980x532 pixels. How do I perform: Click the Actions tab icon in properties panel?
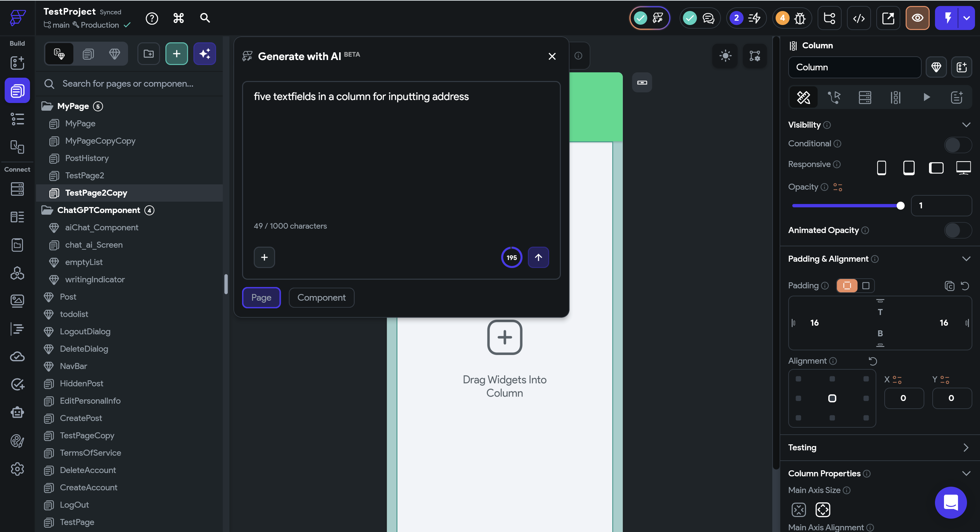pyautogui.click(x=834, y=97)
